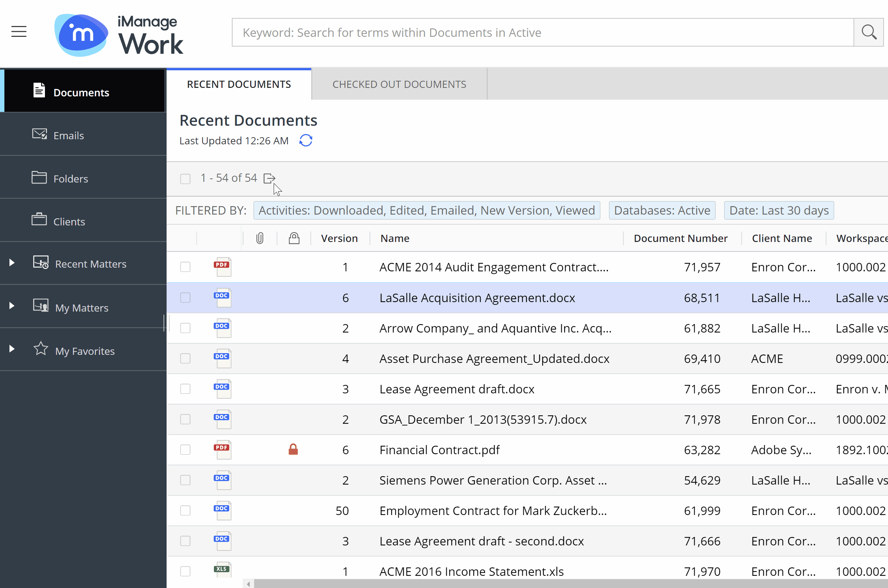
Task: Enable select-all checkbox at top
Action: 185,178
